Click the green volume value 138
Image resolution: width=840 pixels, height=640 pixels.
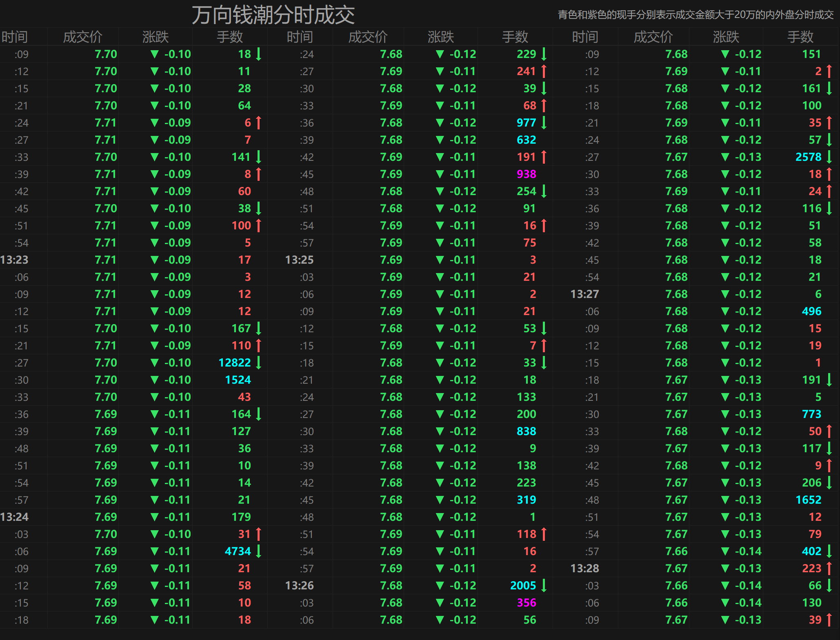527,465
